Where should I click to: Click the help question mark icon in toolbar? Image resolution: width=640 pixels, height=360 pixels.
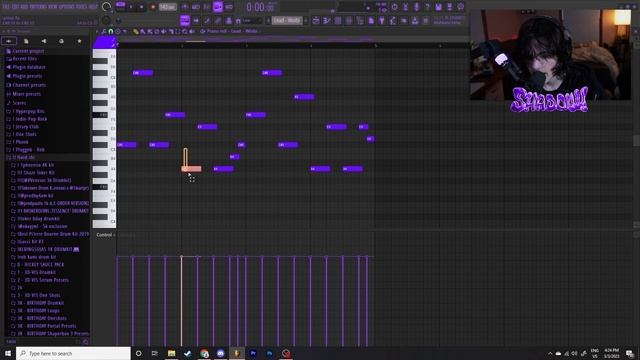427,7
